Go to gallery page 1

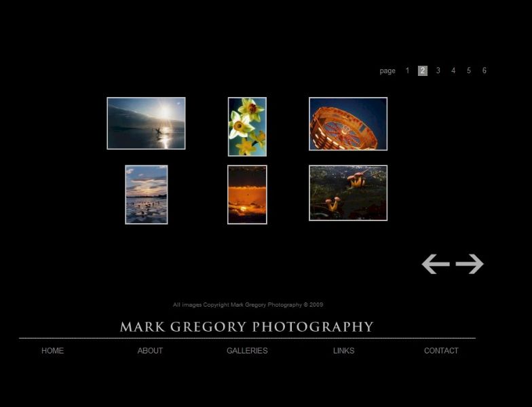pos(407,71)
